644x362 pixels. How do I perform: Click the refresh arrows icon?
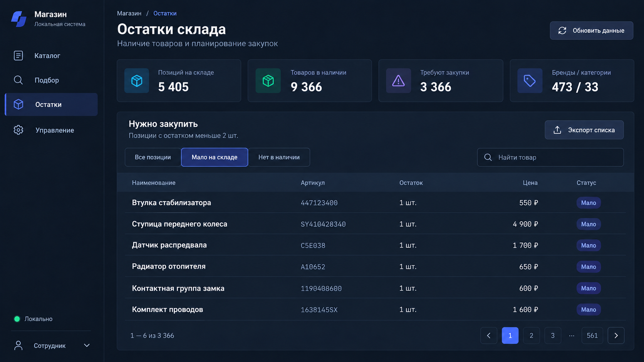point(562,30)
